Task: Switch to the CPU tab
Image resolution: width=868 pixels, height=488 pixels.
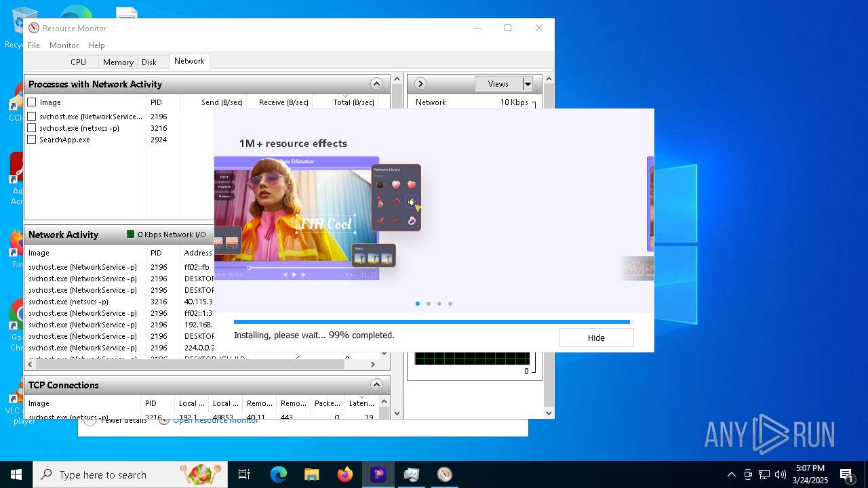Action: click(79, 62)
